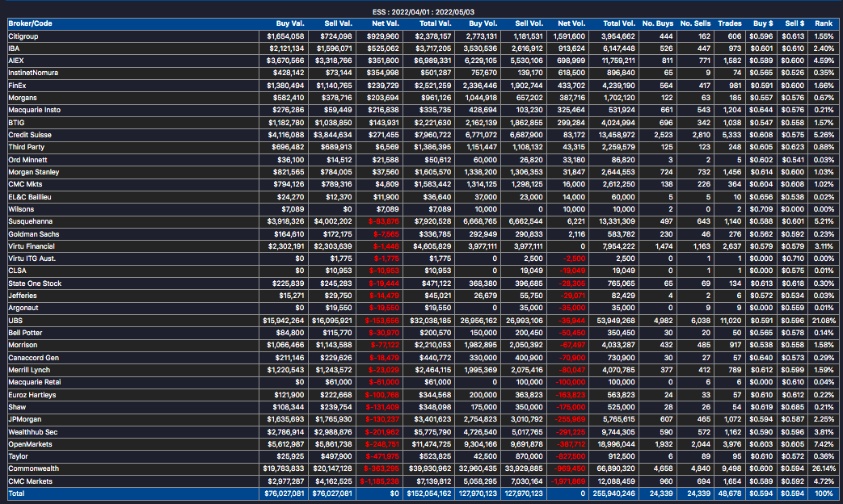Select the No. Sells column header
Image resolution: width=843 pixels, height=504 pixels.
695,23
